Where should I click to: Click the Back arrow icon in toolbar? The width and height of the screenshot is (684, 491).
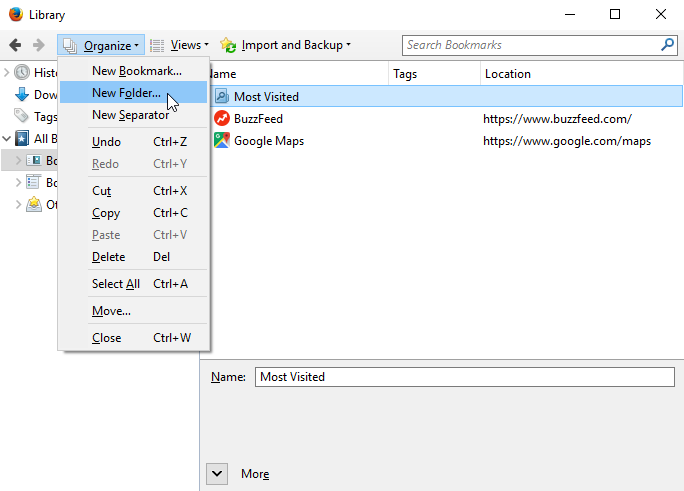[15, 45]
